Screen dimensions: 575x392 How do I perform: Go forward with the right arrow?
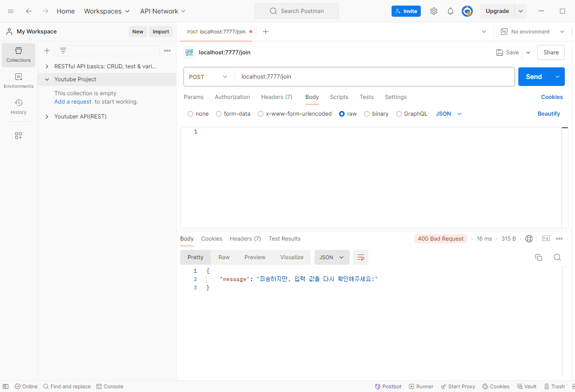click(46, 11)
